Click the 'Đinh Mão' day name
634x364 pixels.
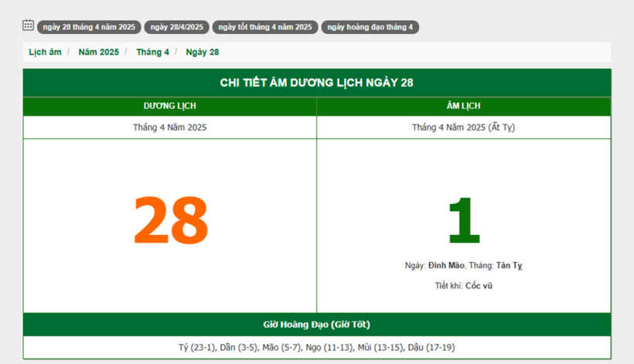(x=446, y=265)
